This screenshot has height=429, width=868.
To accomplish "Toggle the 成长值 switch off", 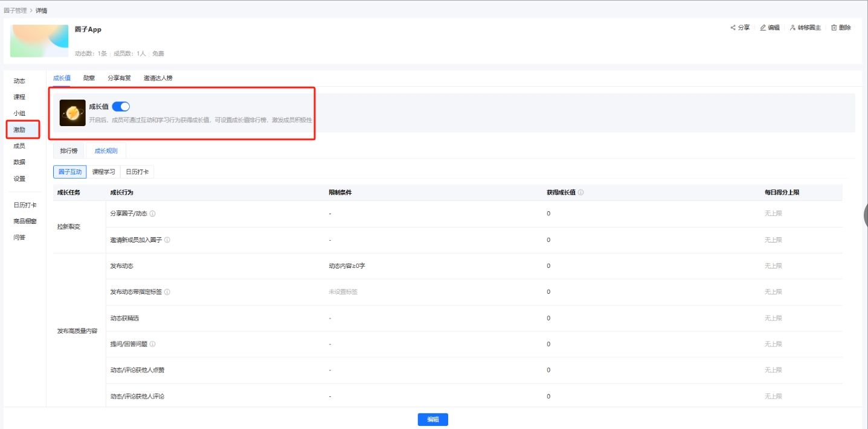I will coord(121,107).
